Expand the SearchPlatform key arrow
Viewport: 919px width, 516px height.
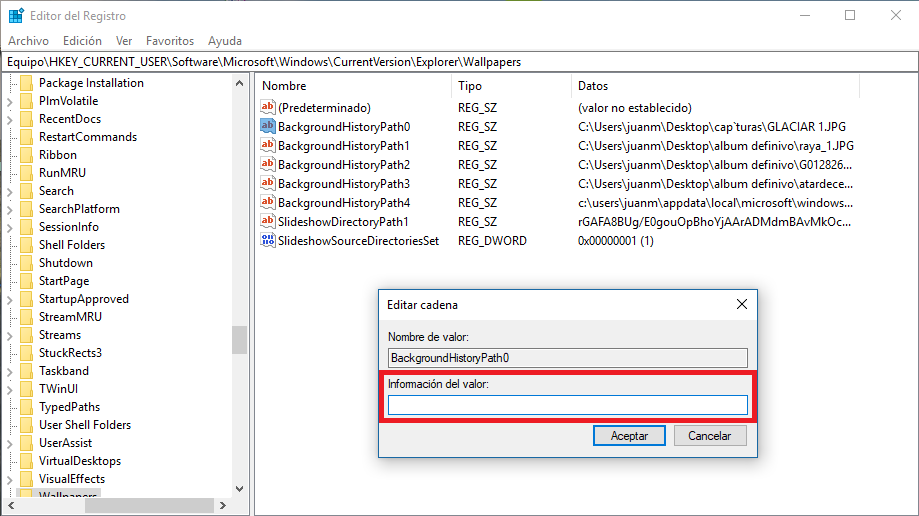tap(9, 209)
